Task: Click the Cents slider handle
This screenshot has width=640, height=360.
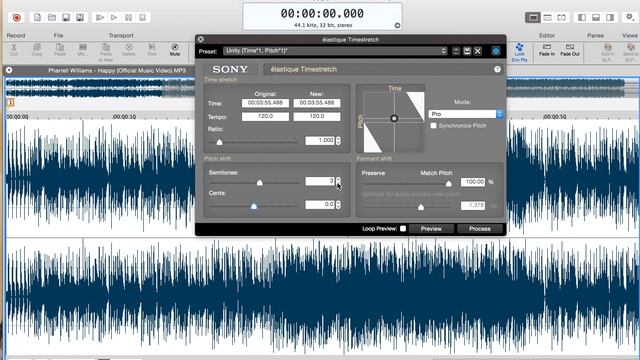Action: 254,206
